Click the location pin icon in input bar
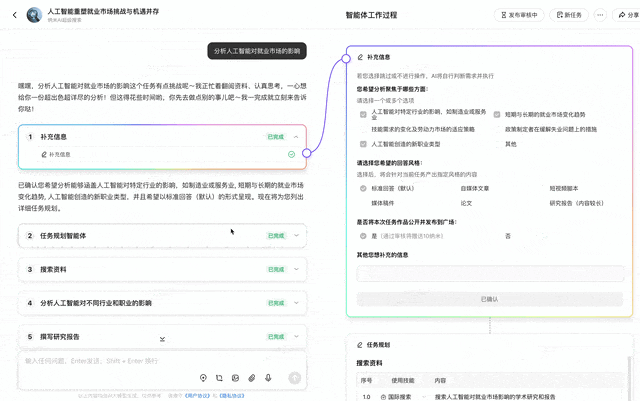This screenshot has height=401, width=640. (203, 378)
